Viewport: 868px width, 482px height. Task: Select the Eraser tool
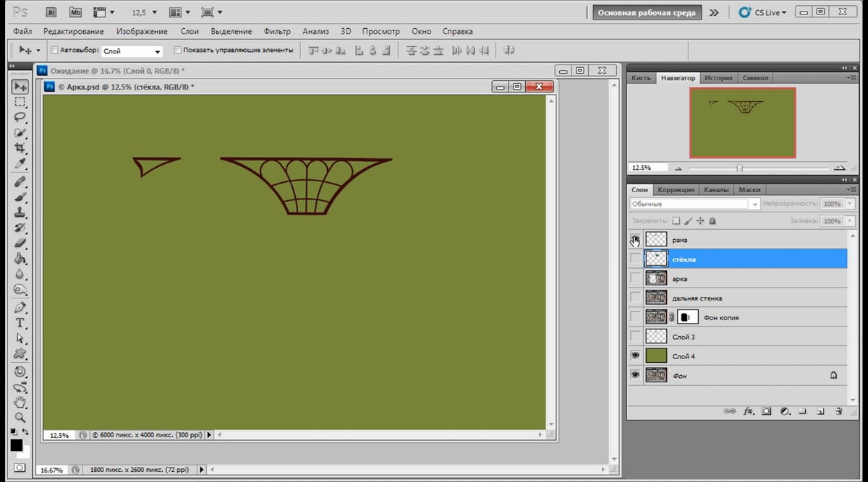point(20,244)
